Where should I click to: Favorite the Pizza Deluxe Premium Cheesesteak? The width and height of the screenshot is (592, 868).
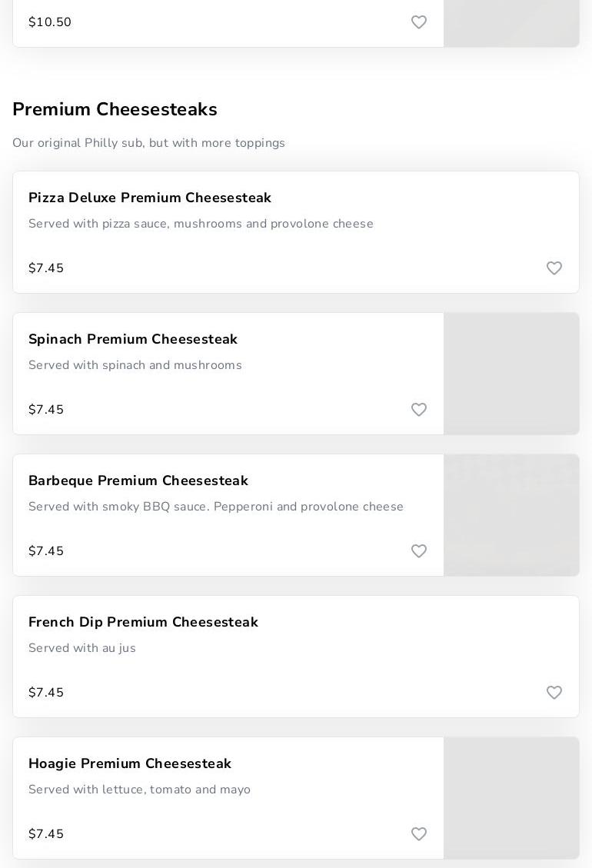pos(554,268)
